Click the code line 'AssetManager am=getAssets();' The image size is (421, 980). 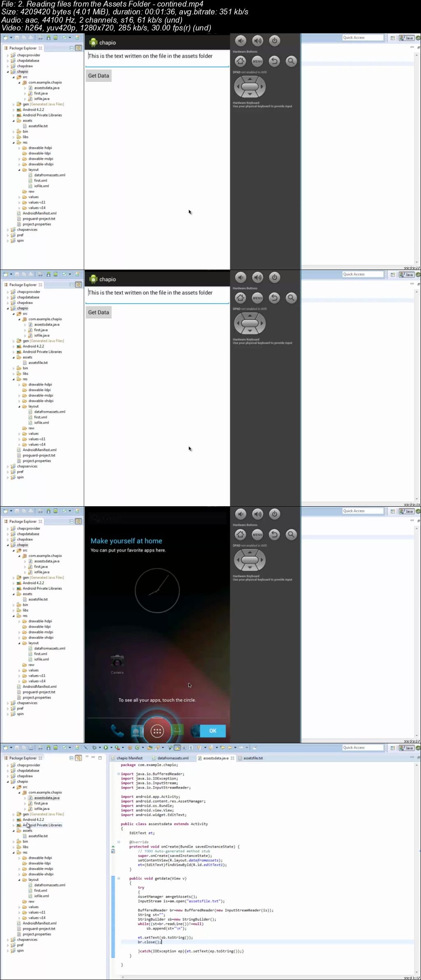coord(167,896)
